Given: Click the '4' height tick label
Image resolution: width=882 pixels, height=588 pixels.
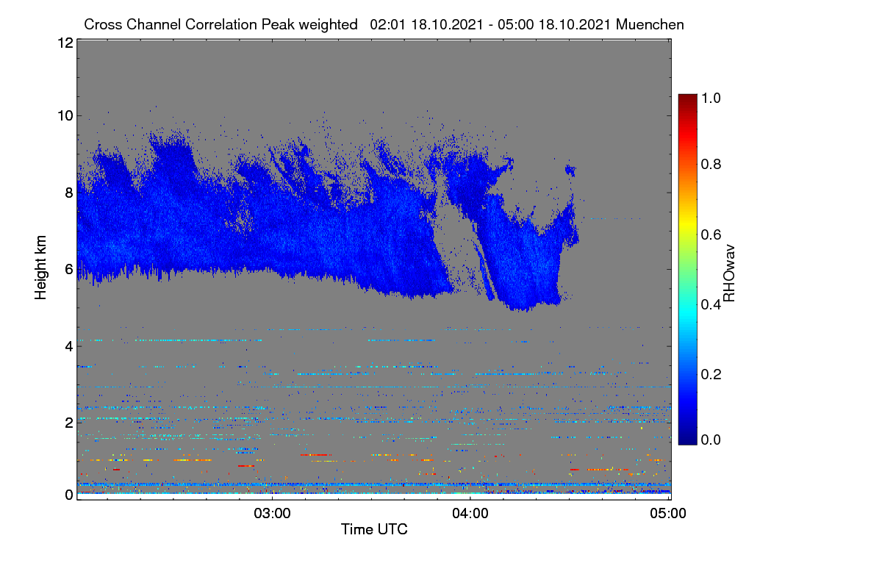Looking at the screenshot, I should coord(69,345).
